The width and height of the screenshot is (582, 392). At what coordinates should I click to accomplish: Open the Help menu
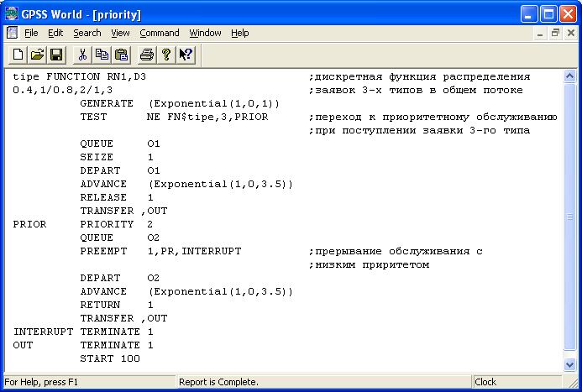(x=240, y=33)
